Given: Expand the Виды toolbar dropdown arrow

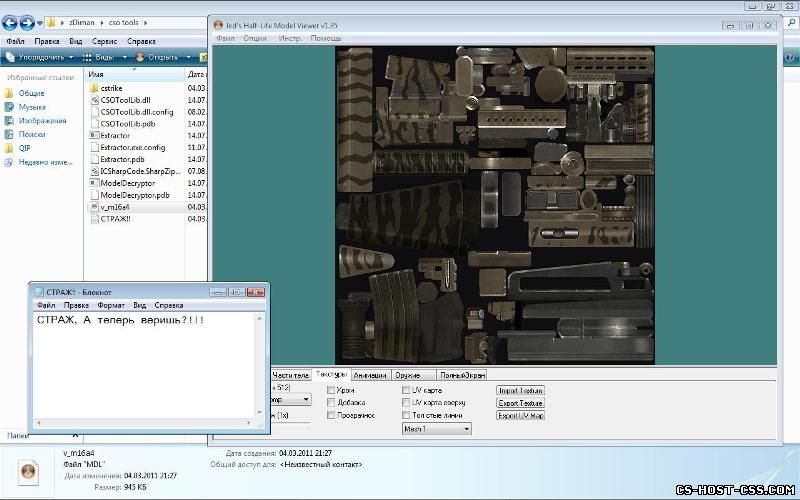Looking at the screenshot, I should click(124, 58).
